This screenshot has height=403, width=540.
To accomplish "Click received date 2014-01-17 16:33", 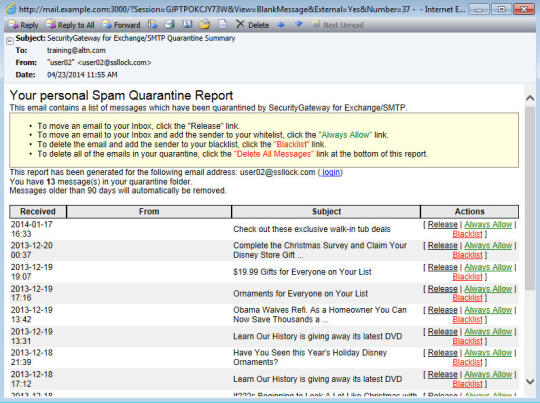I will 31,229.
